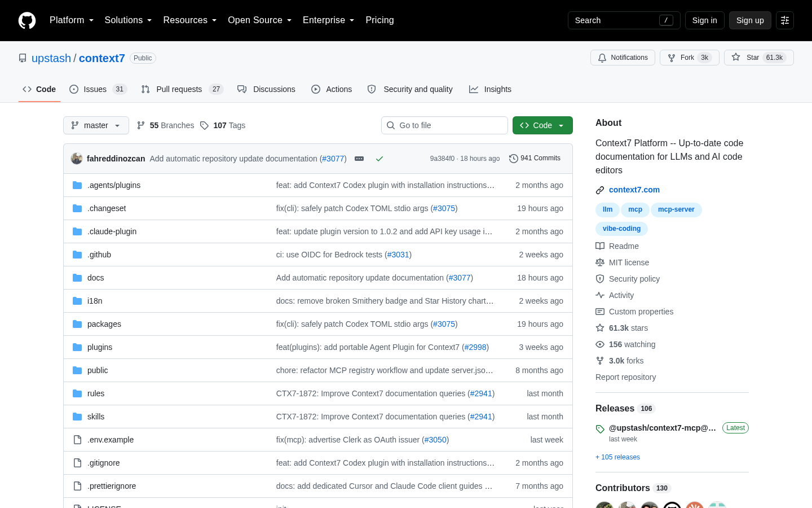Open the Actions tab
The height and width of the screenshot is (508, 812).
click(x=332, y=89)
